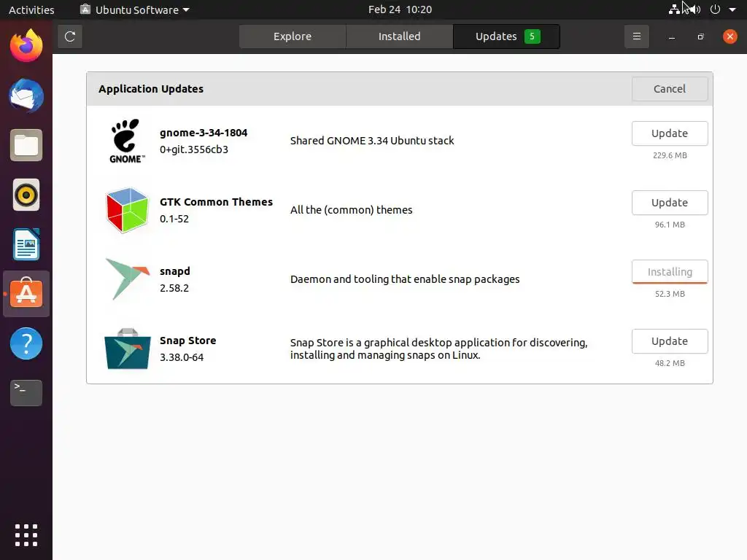Launch Thunderbird mail from dock
Image resolution: width=747 pixels, height=560 pixels.
click(26, 96)
